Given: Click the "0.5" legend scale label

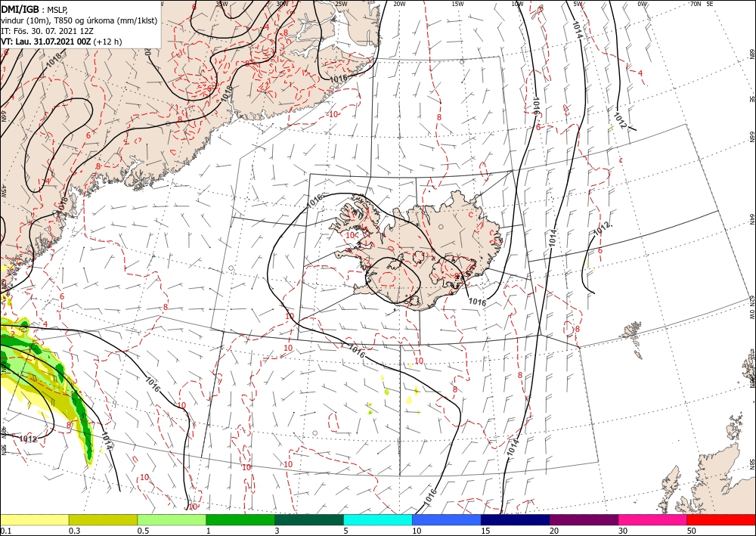Looking at the screenshot, I should pyautogui.click(x=143, y=531).
